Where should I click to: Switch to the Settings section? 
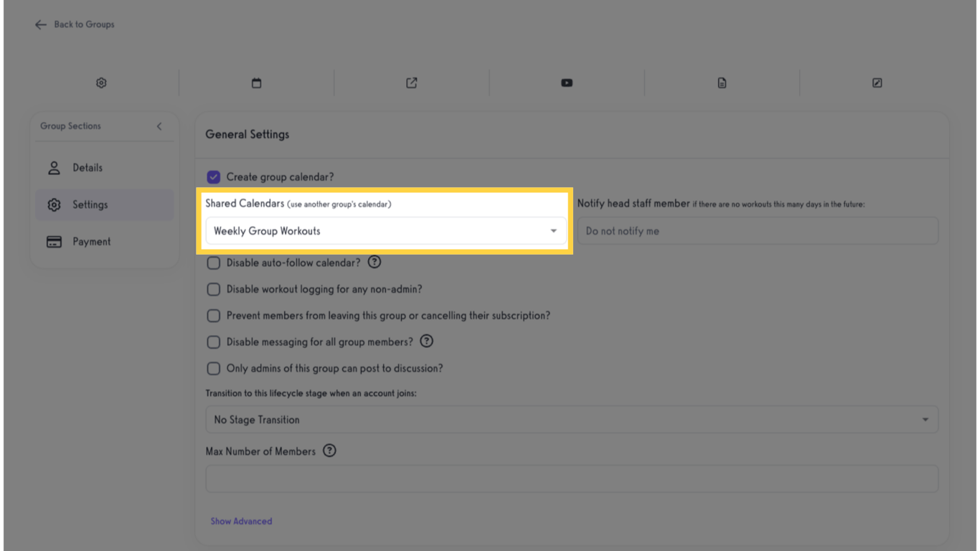[90, 204]
